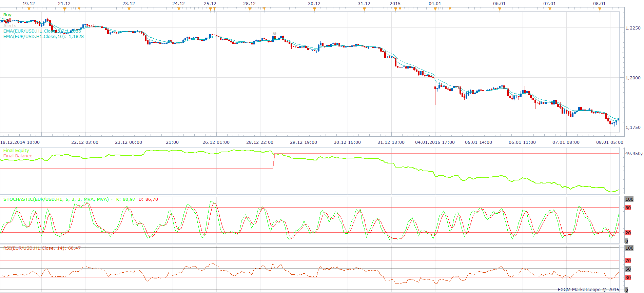Click the 1,2000 price axis label
Screen dimensions: 644x293
pyautogui.click(x=633, y=78)
